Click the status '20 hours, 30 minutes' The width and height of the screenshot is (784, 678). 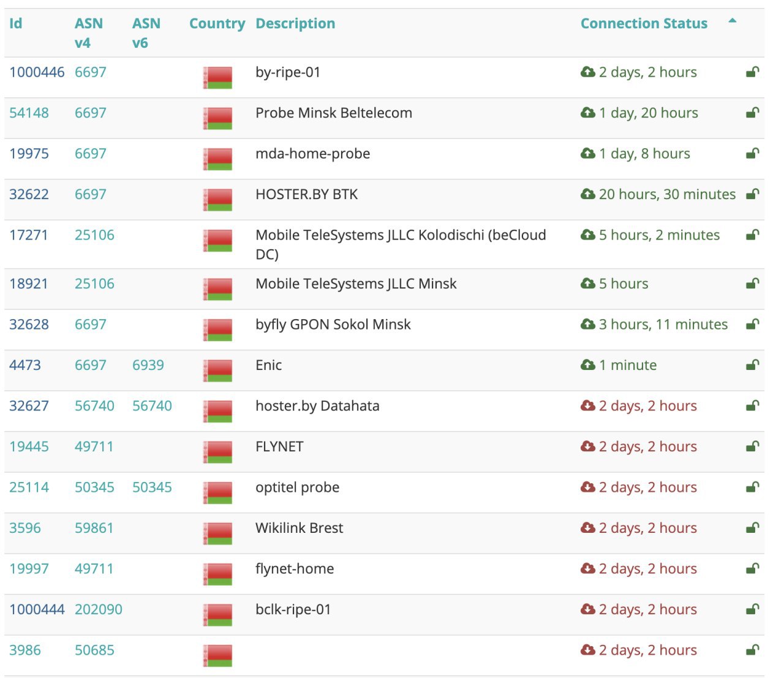(x=668, y=194)
